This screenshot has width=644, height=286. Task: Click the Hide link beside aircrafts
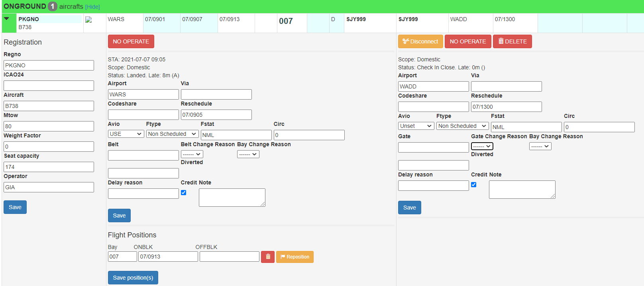click(x=92, y=7)
